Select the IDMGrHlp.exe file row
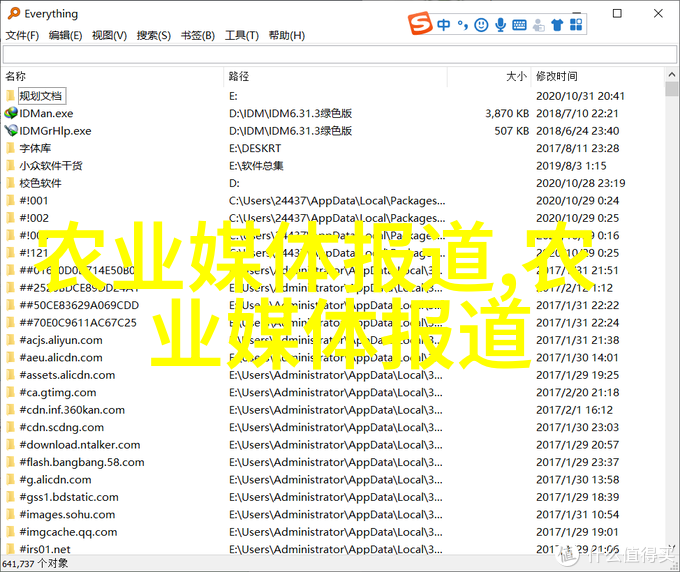 coord(333,131)
